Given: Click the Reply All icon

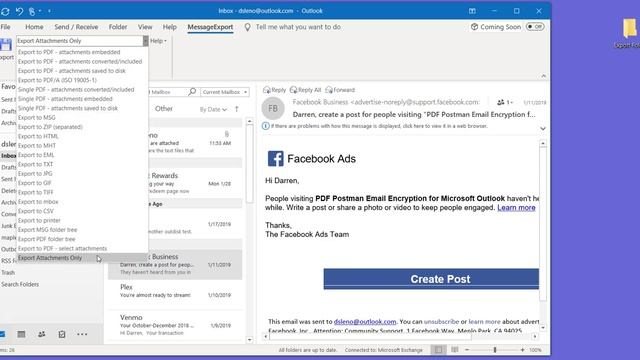Looking at the screenshot, I should coord(293,90).
